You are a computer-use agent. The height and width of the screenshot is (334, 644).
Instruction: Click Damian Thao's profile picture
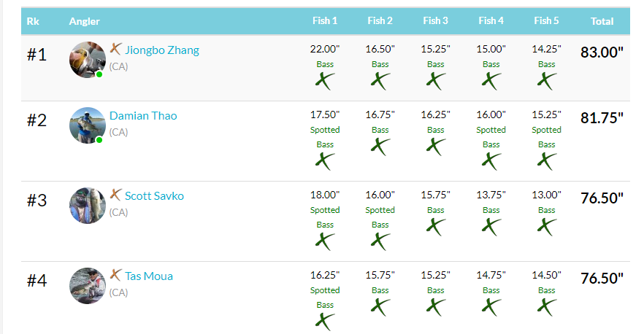point(88,125)
